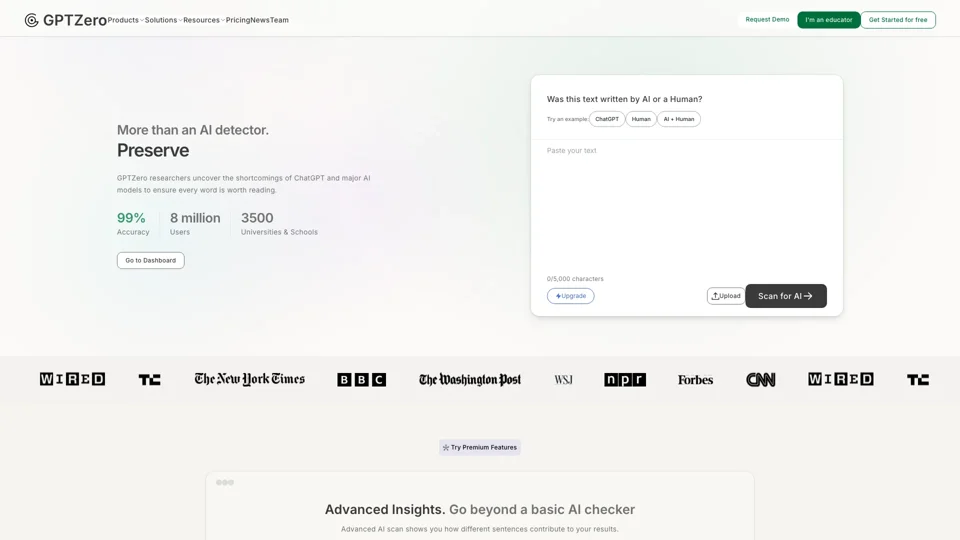Click the BBC logo
The height and width of the screenshot is (540, 960).
pos(361,380)
